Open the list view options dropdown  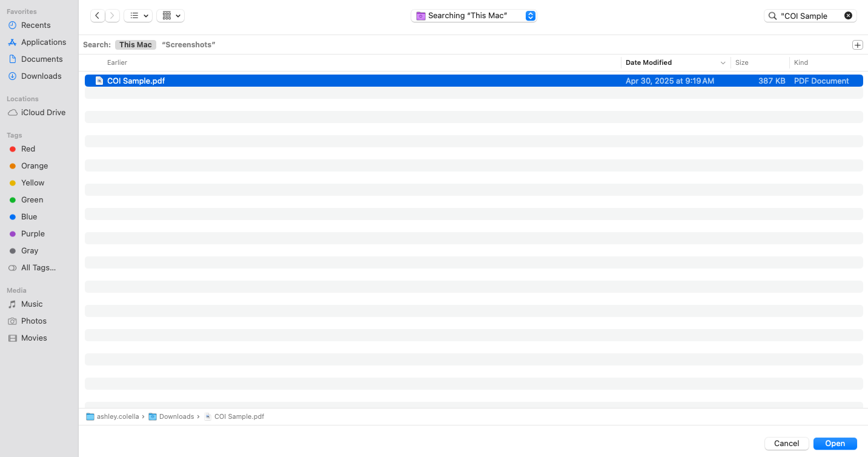[x=138, y=16]
